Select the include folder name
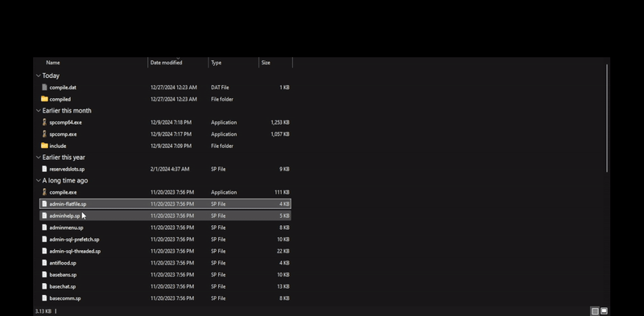Viewport: 644px width, 316px height. pos(58,146)
